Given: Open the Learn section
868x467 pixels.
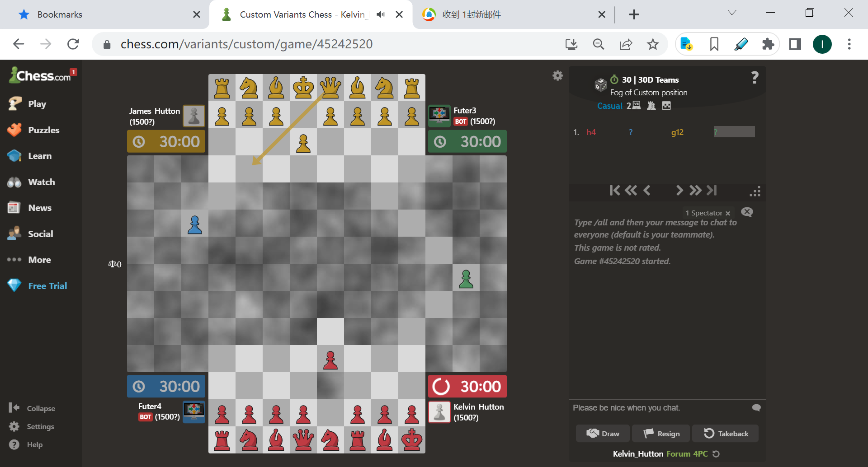Looking at the screenshot, I should [x=30, y=156].
